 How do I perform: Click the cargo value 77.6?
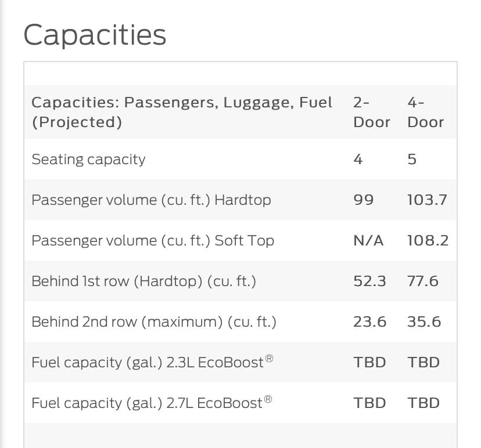coord(423,281)
